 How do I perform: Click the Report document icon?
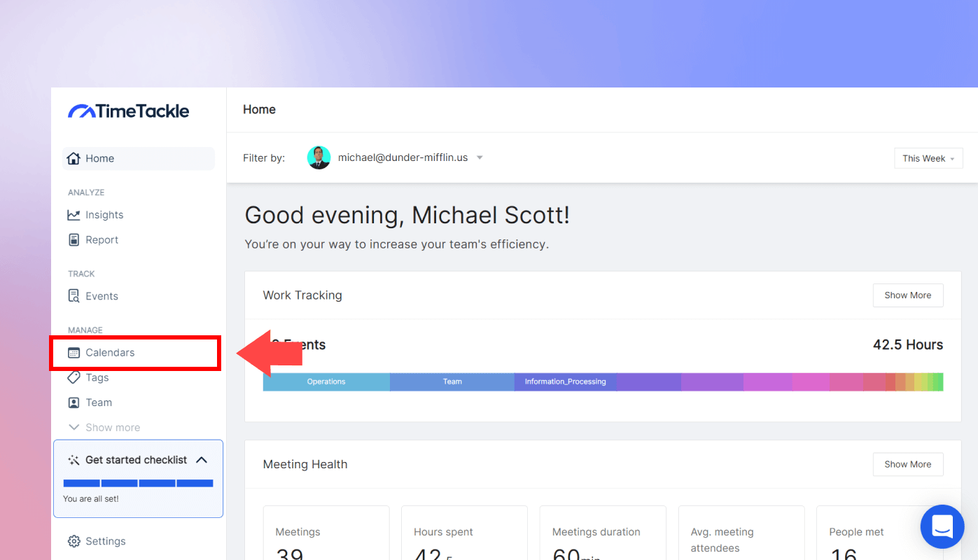(74, 239)
